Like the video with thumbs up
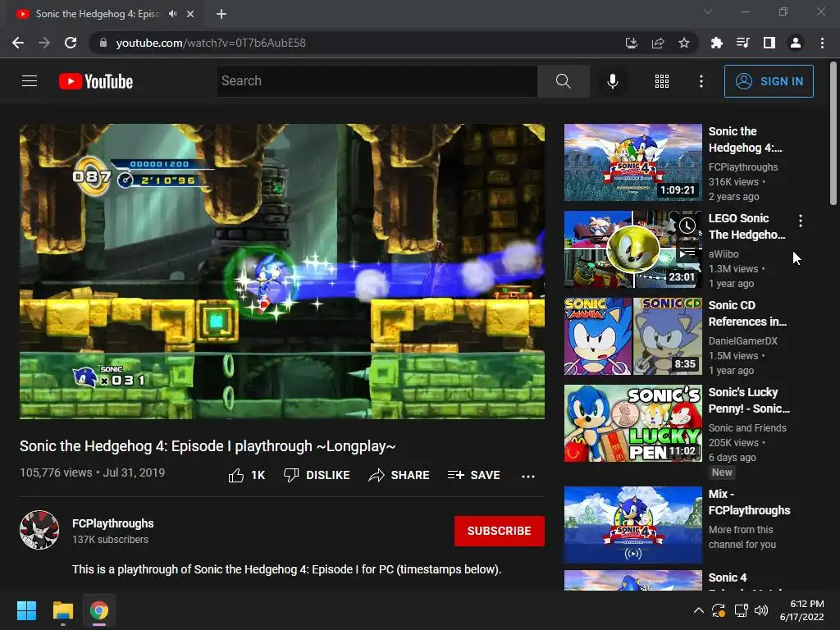 click(x=246, y=475)
